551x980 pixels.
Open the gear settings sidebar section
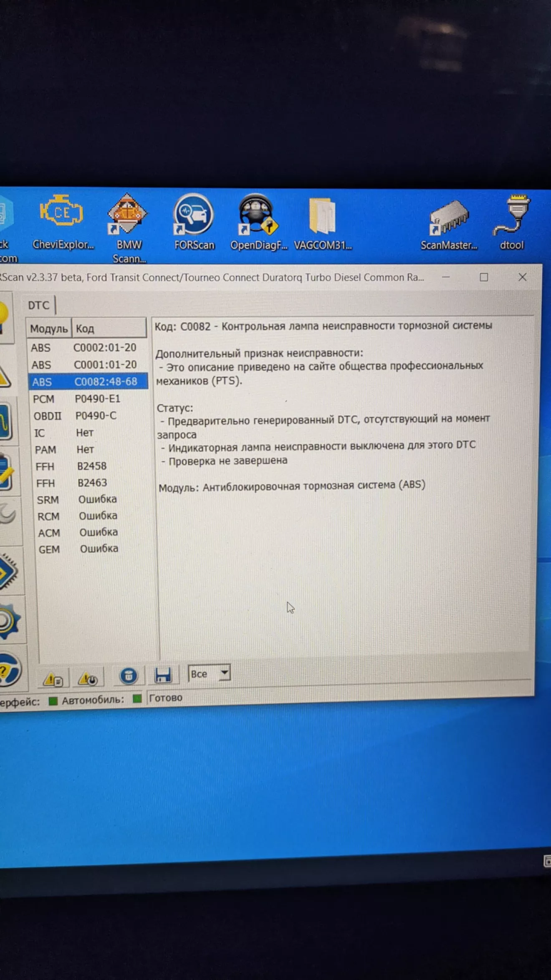coord(8,621)
